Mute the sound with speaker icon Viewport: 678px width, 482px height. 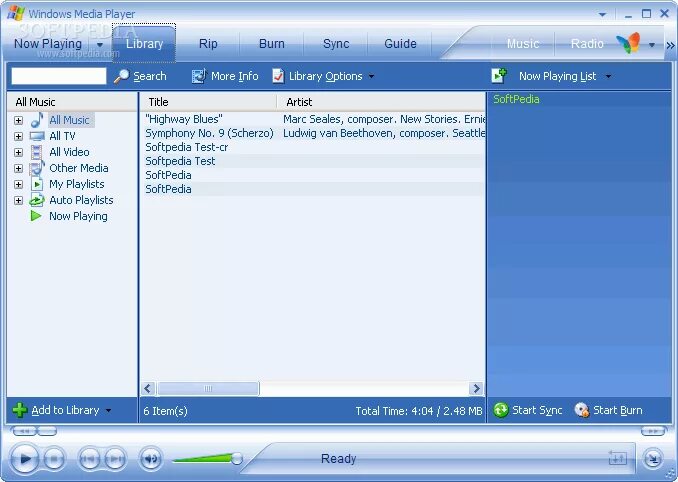click(x=150, y=458)
